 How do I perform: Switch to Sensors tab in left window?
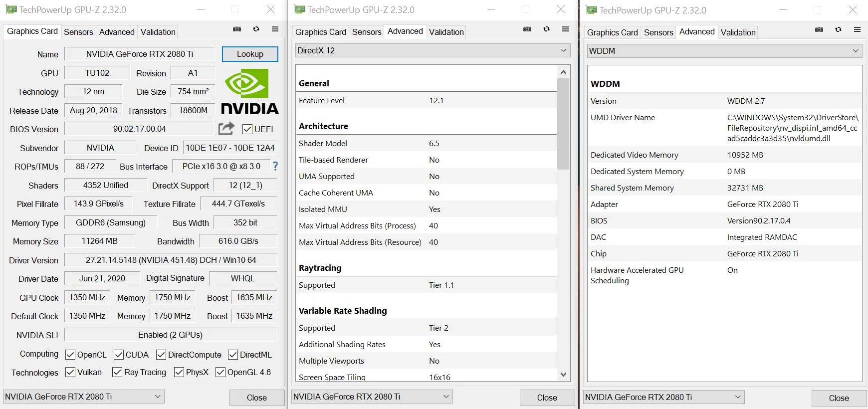click(78, 32)
